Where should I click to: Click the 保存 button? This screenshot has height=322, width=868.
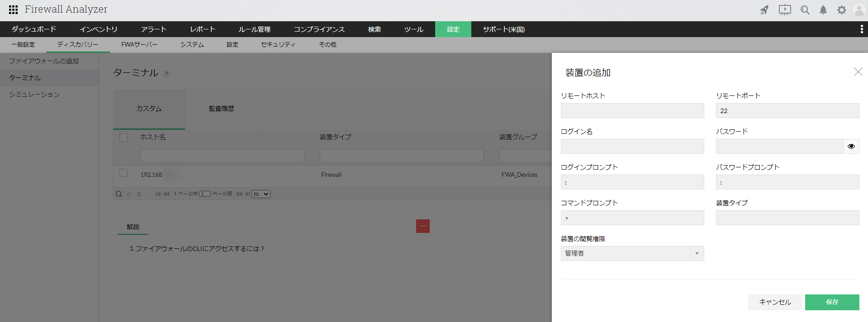832,302
